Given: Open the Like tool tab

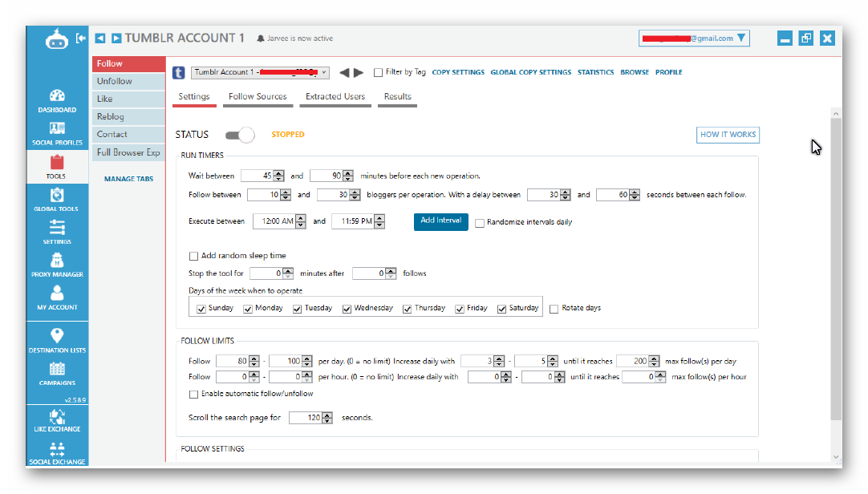Looking at the screenshot, I should 128,99.
